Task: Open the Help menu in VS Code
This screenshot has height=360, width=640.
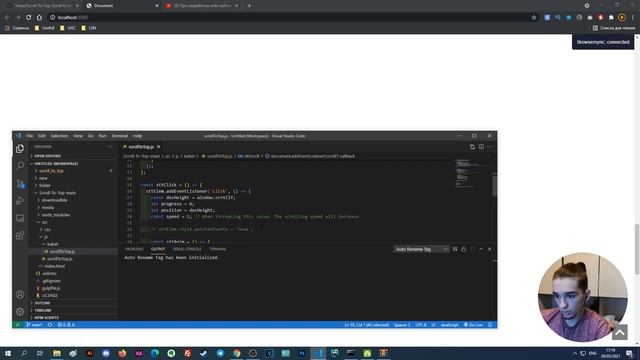Action: click(138, 136)
